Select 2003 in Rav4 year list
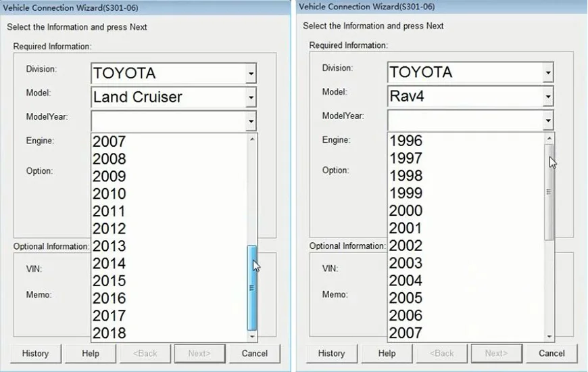588x372 pixels. [x=466, y=262]
